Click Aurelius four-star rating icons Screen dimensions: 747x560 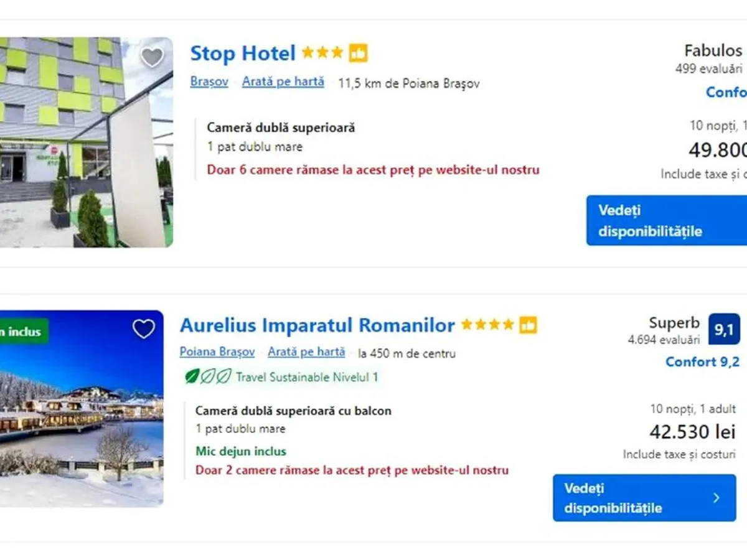[487, 325]
